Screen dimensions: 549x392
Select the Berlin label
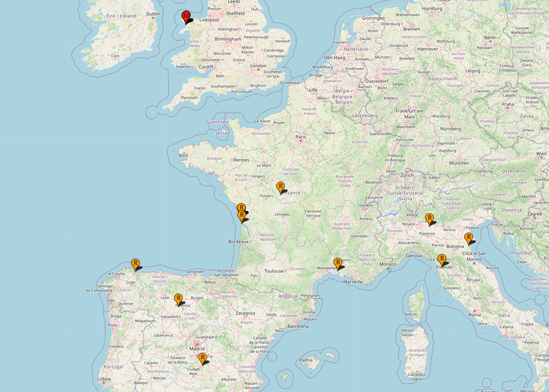click(490, 37)
